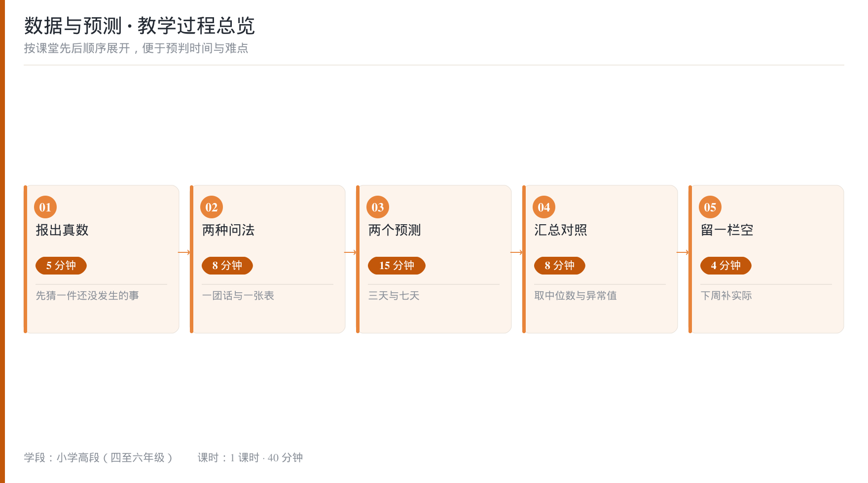Click the card title 报出真数
The height and width of the screenshot is (483, 868).
pos(62,230)
